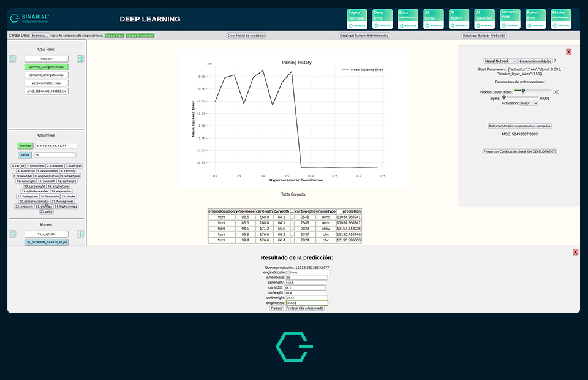Open the Neural Network model dropdown
The height and width of the screenshot is (380, 588).
tap(500, 61)
